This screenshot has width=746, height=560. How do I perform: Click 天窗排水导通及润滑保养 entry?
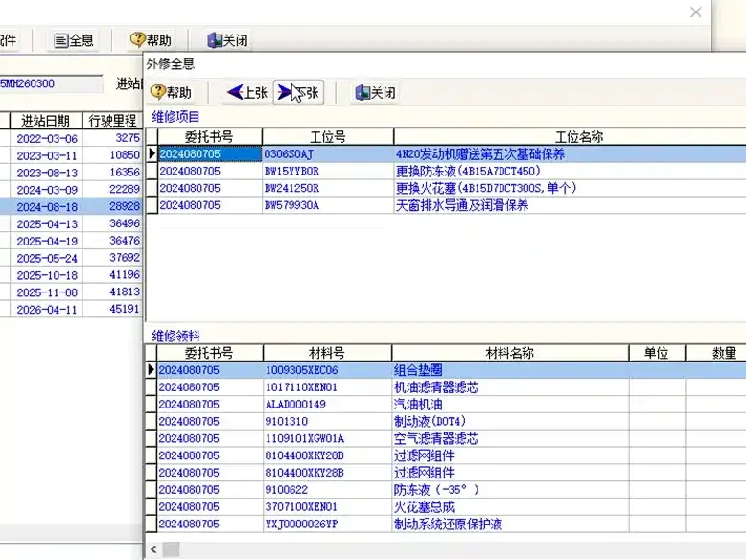(462, 205)
